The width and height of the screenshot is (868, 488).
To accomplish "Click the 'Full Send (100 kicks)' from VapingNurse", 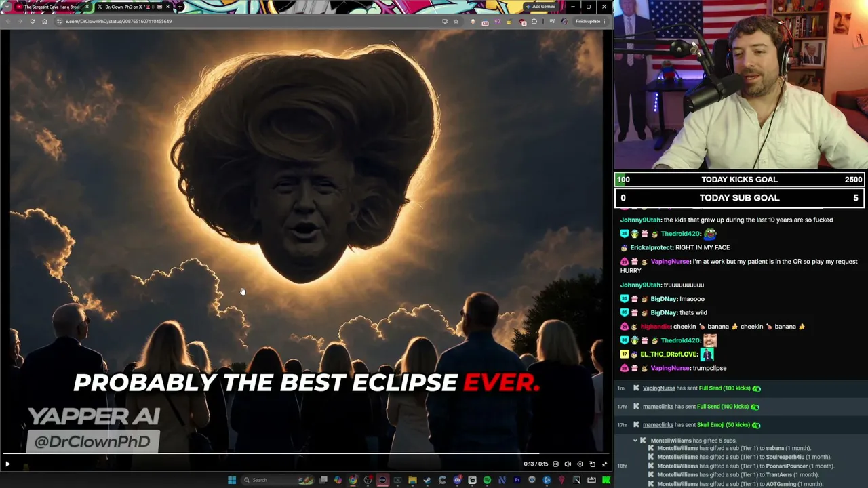I will point(725,388).
